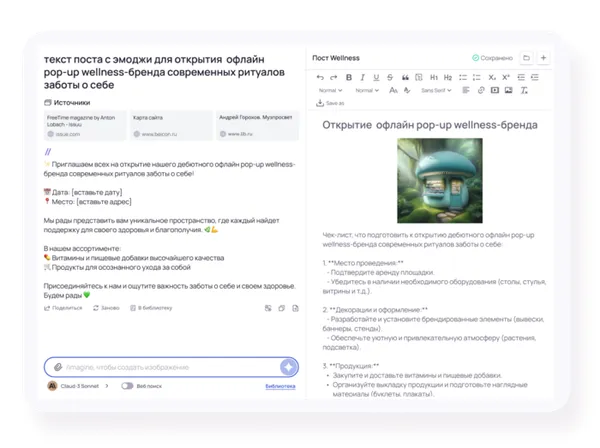
Task: Click the Пост Wellness document title
Action: pos(336,58)
